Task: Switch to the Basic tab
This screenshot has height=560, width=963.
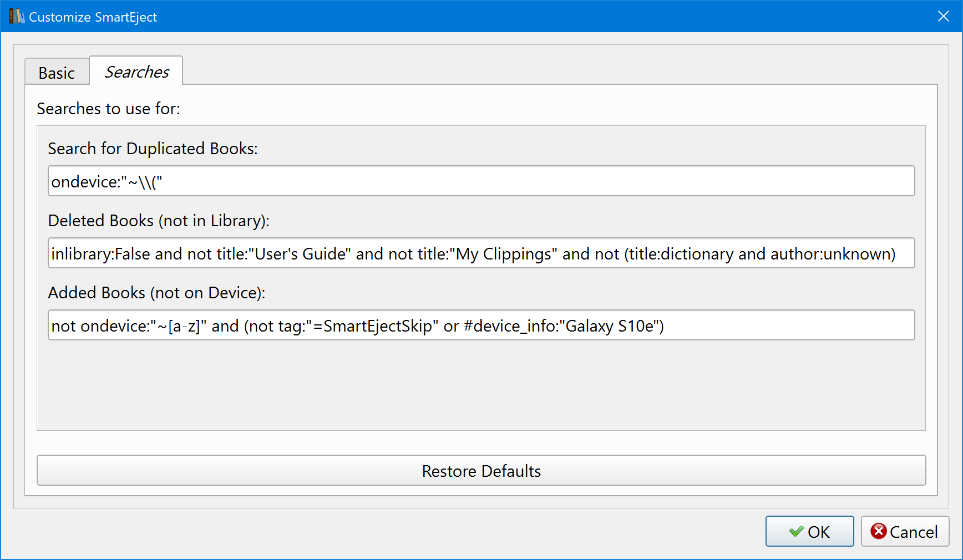Action: click(57, 73)
